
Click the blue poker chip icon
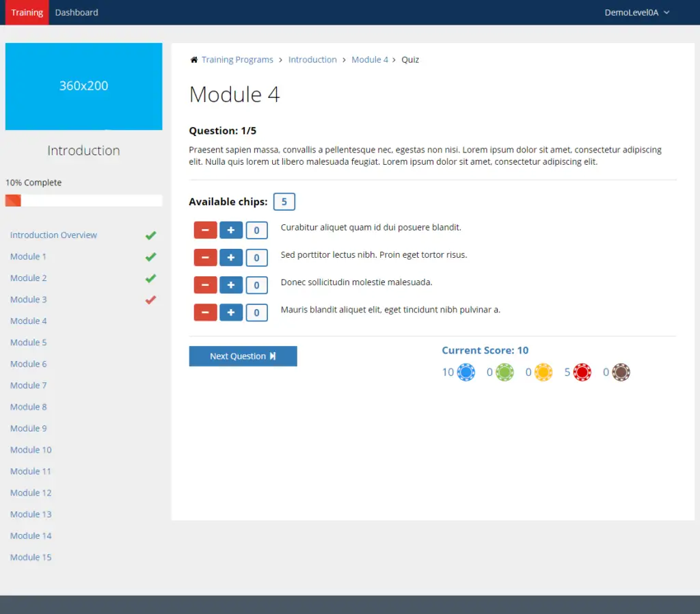tap(466, 372)
